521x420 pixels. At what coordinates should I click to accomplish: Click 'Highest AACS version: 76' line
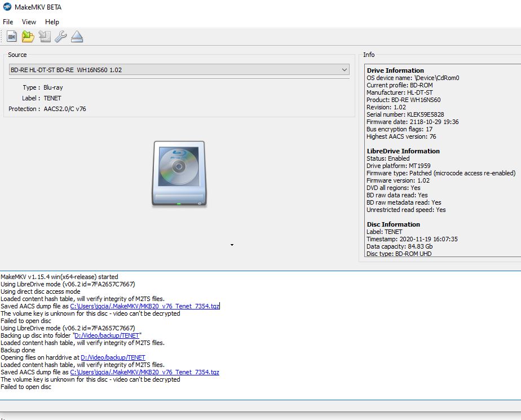pos(401,136)
